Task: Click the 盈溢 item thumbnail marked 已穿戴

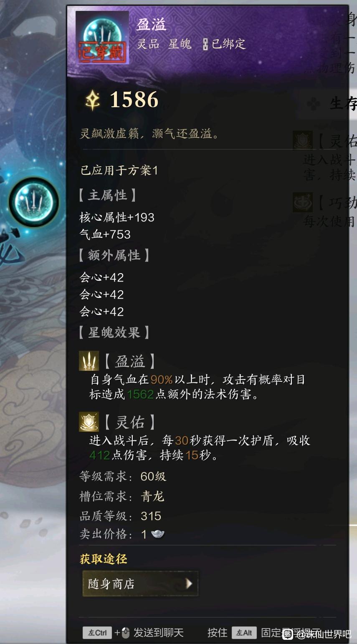Action: 102,38
